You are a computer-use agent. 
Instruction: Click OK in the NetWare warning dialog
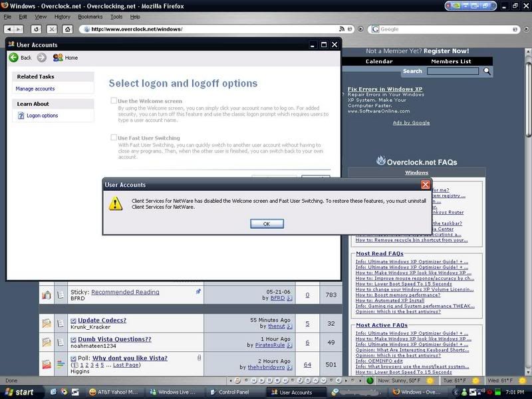(267, 223)
